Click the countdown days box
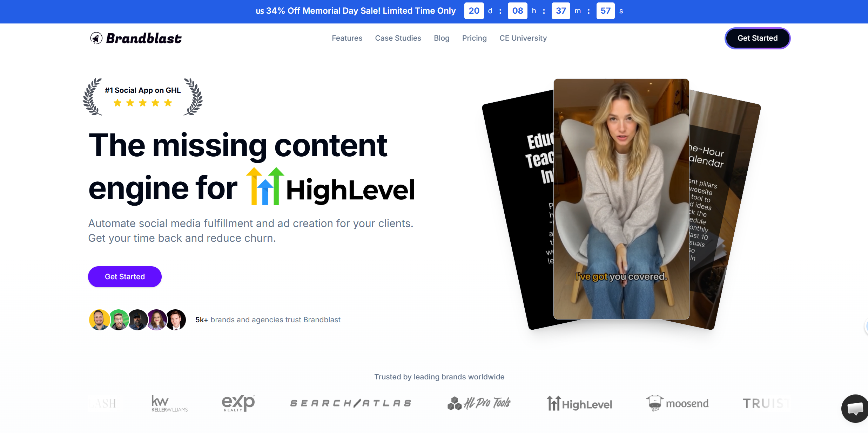Screen dimensions: 868x433 click(x=474, y=11)
